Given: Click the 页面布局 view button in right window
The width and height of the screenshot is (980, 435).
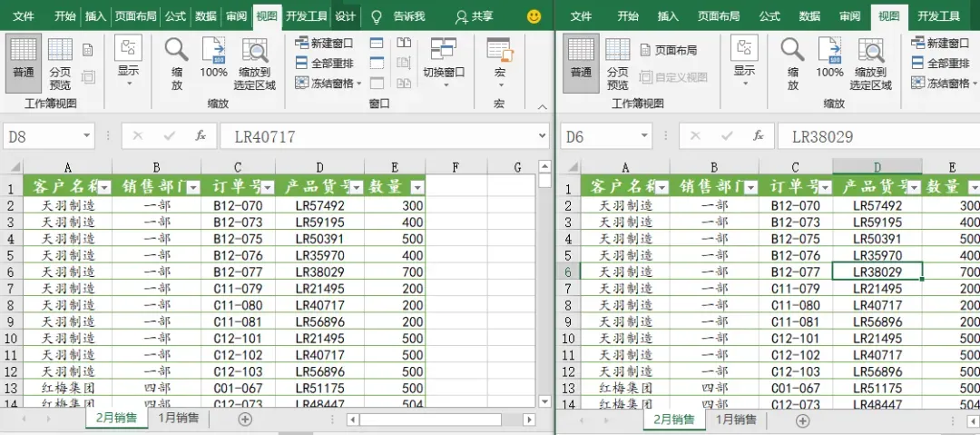Looking at the screenshot, I should coord(669,50).
